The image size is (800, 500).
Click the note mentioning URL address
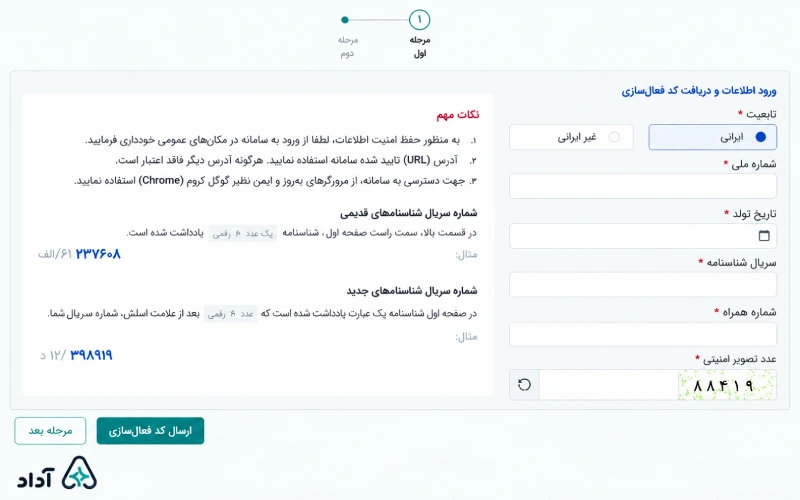(296, 160)
